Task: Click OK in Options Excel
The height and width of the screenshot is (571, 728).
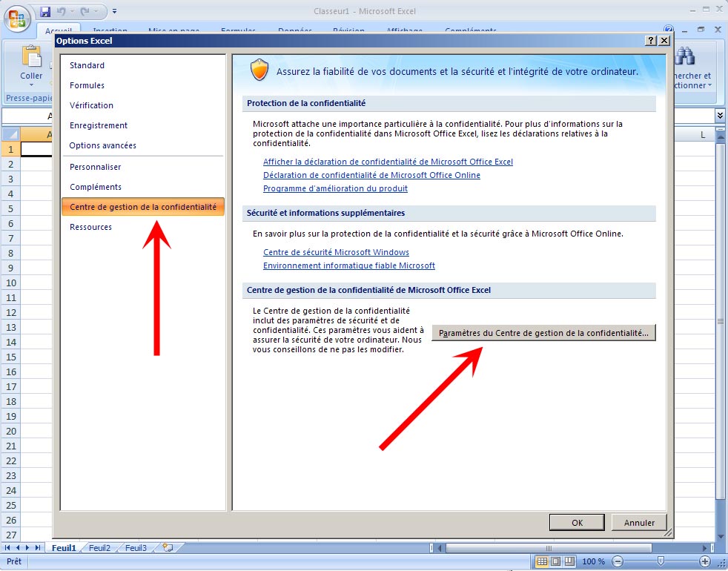Action: tap(577, 523)
